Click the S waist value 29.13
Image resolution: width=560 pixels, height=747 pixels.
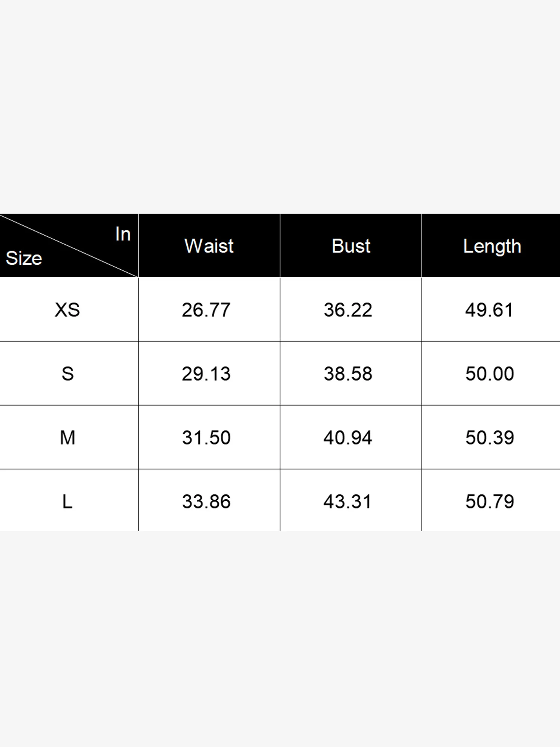(x=206, y=373)
